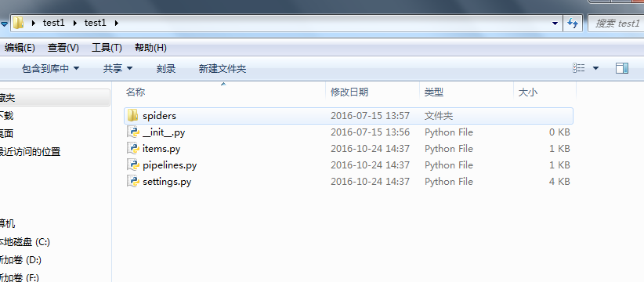644x282 pixels.
Task: Open the 编辑(E) menu
Action: tap(20, 48)
